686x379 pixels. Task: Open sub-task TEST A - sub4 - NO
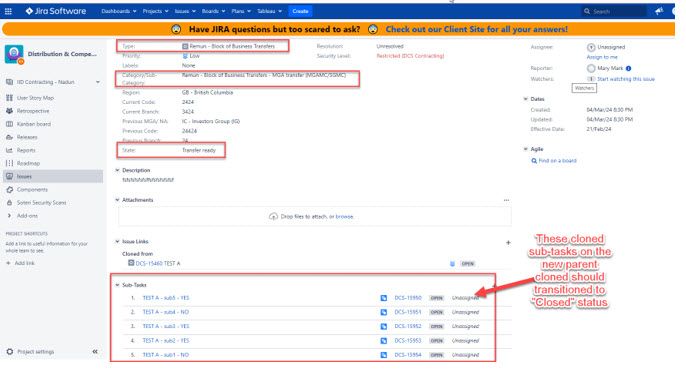[x=166, y=312]
